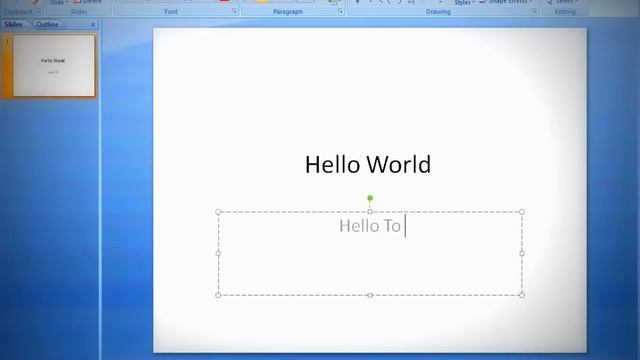Click the "Hello To" subtitle text

[370, 226]
